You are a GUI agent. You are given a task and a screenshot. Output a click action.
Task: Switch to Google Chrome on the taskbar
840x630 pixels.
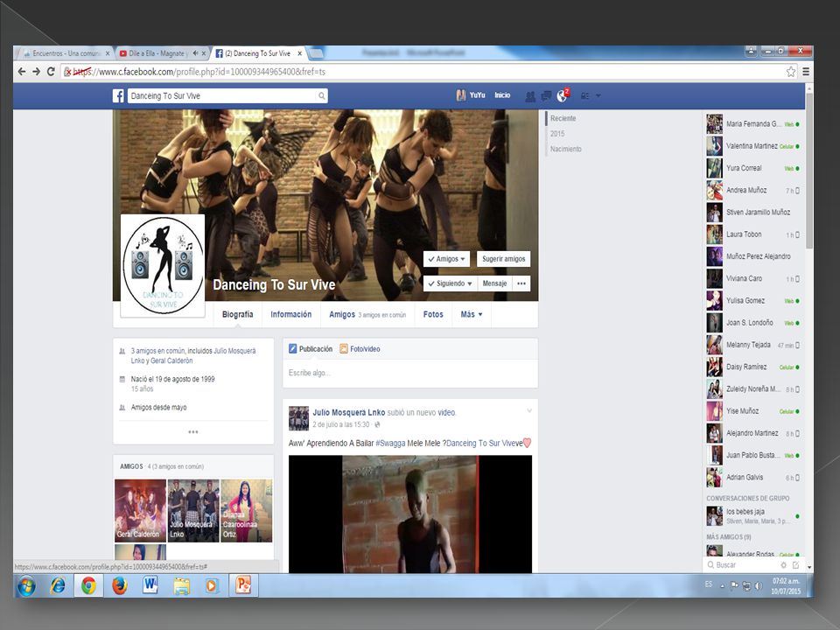pyautogui.click(x=89, y=585)
